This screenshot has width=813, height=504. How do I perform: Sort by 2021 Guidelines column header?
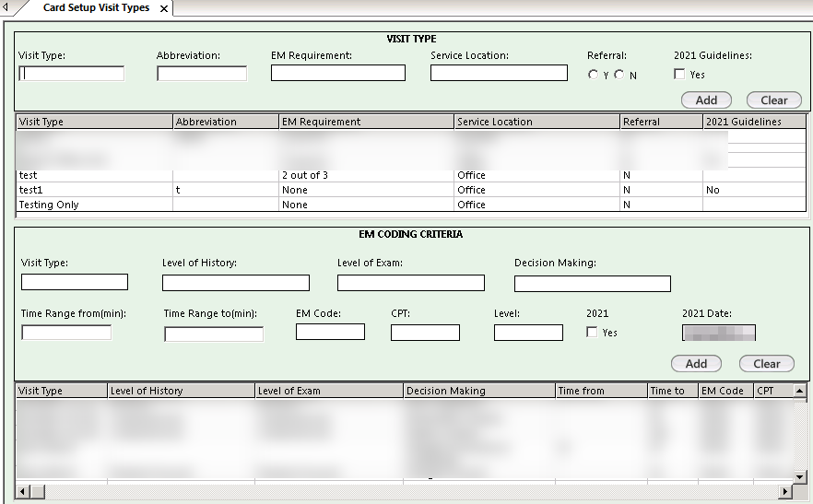[754, 122]
